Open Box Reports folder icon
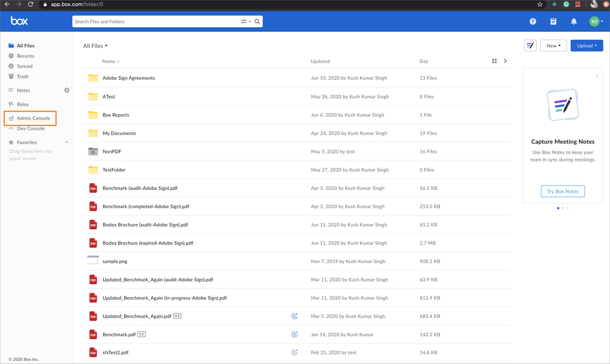This screenshot has width=610, height=364. click(x=93, y=115)
